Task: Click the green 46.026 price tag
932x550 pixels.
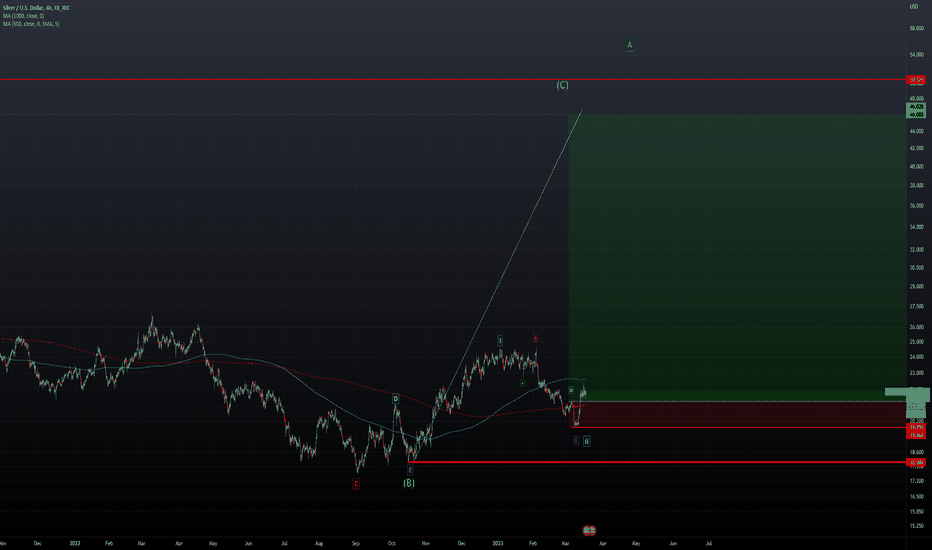Action: (x=916, y=106)
